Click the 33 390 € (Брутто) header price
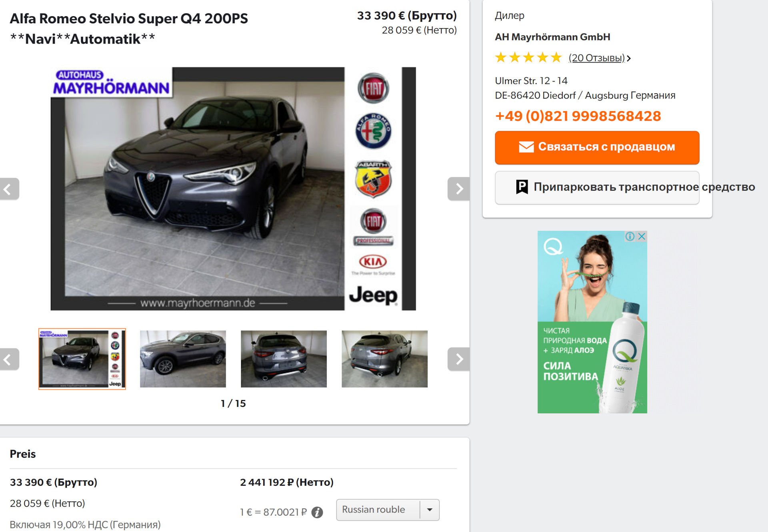The image size is (768, 532). point(407,16)
